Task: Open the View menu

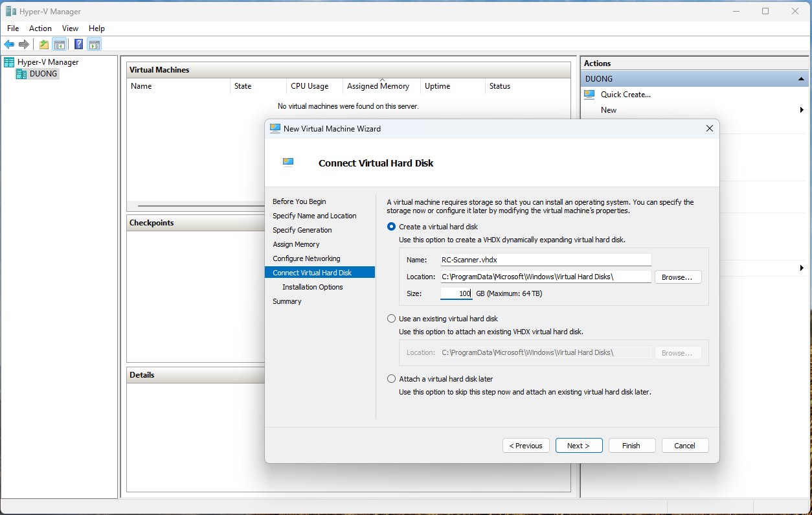Action: point(70,29)
